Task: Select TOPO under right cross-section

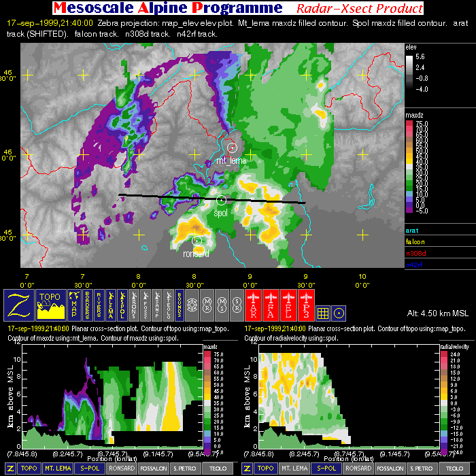Action: [266, 469]
